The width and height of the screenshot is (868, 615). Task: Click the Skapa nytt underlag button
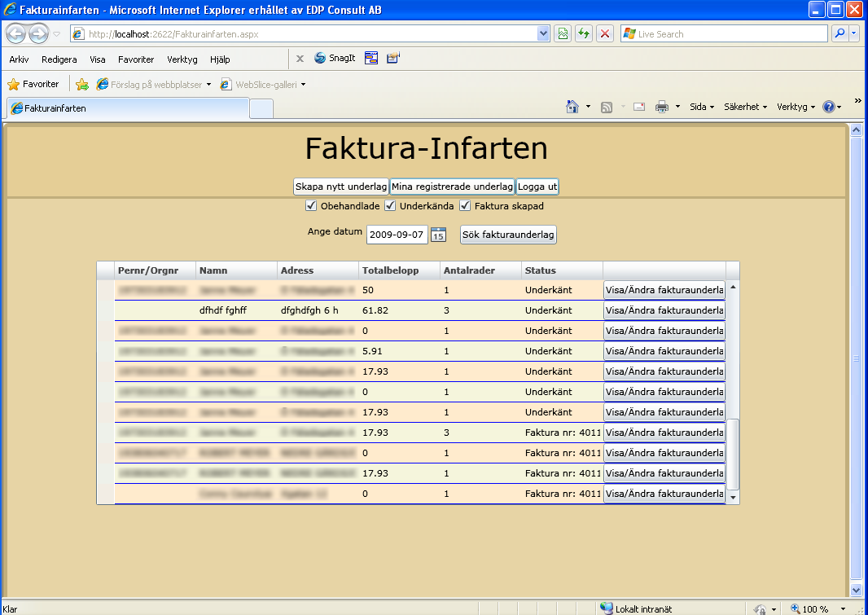(x=341, y=187)
